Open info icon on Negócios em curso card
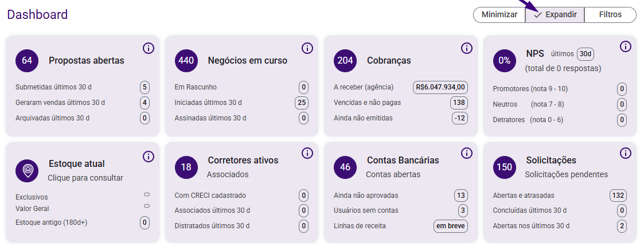This screenshot has width=644, height=246. [x=307, y=48]
